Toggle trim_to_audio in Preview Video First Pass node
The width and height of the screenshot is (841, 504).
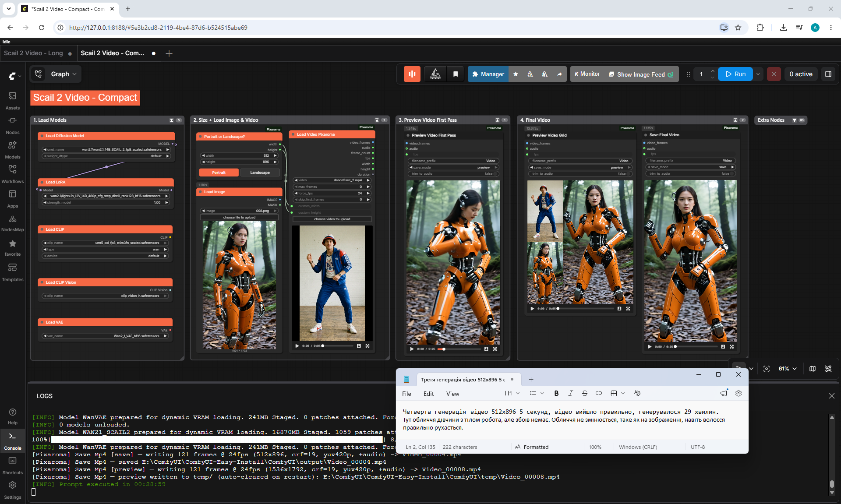tap(454, 174)
